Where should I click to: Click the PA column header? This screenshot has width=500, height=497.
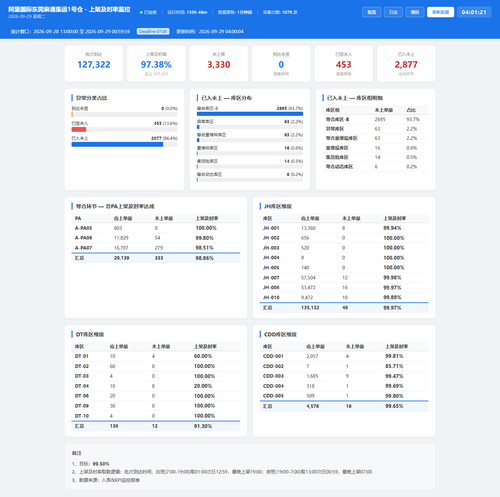coord(78,218)
